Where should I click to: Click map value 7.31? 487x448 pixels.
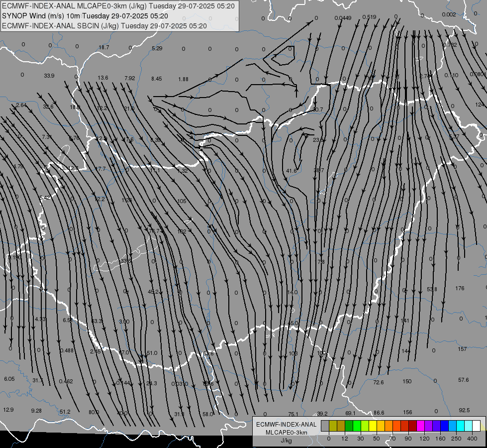(47, 137)
